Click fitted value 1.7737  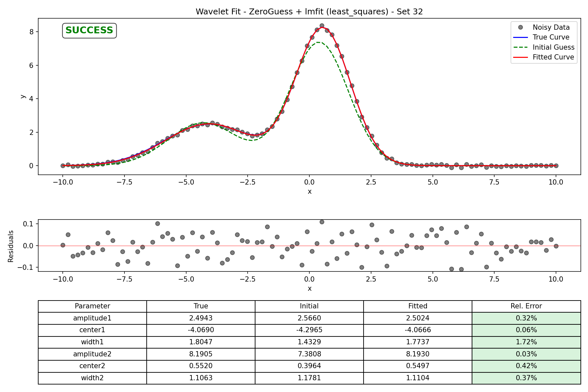(x=418, y=342)
